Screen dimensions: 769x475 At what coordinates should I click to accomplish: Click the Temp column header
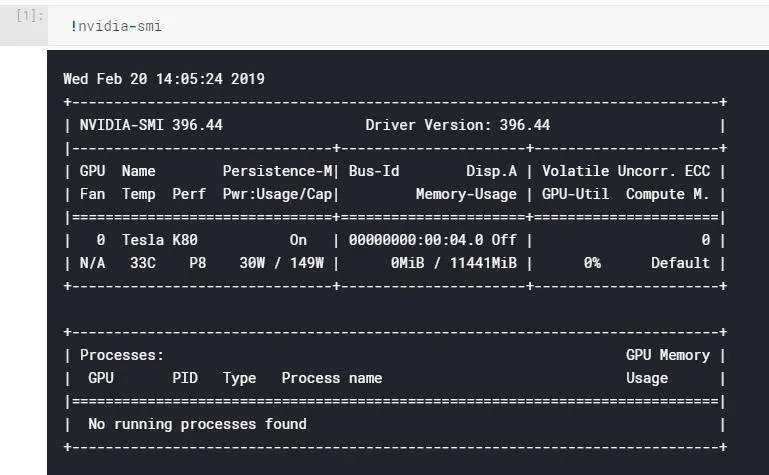(x=139, y=194)
